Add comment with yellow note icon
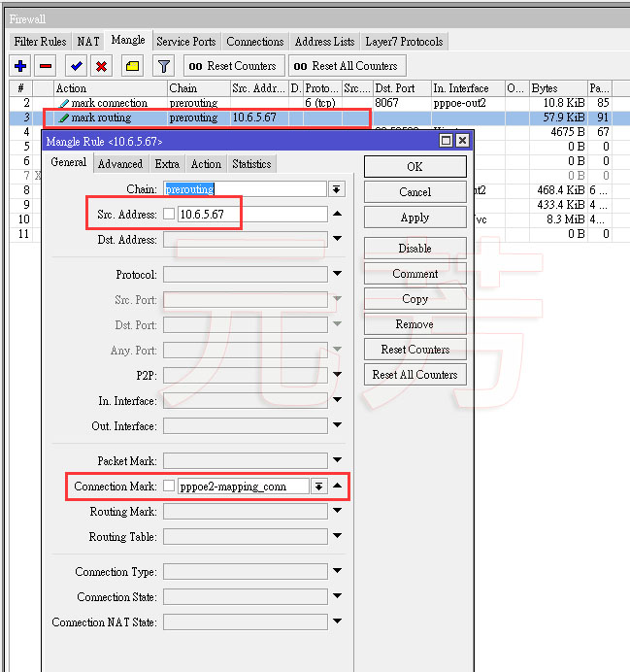Viewport: 630px width, 672px height. [132, 66]
